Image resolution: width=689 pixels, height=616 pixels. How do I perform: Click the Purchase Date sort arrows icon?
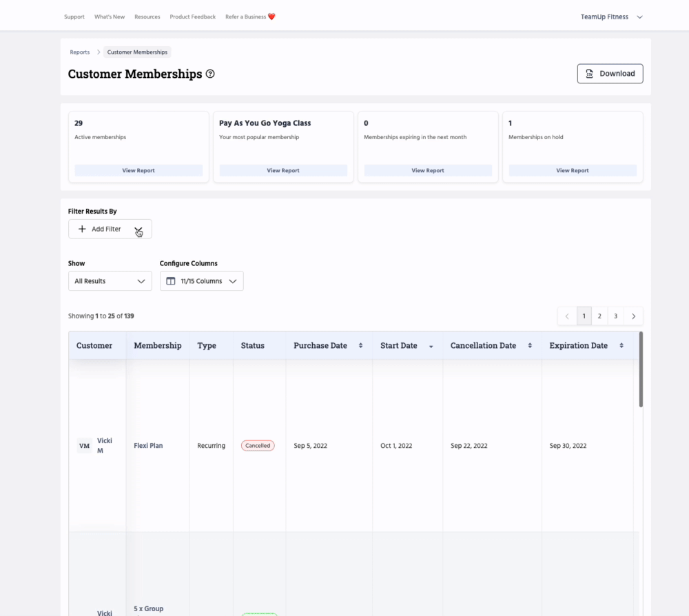point(360,346)
